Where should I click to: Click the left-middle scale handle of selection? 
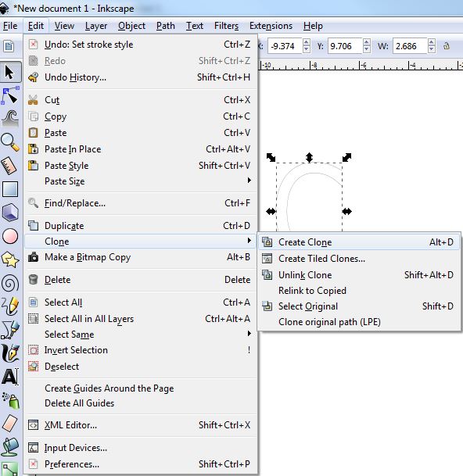(x=271, y=211)
